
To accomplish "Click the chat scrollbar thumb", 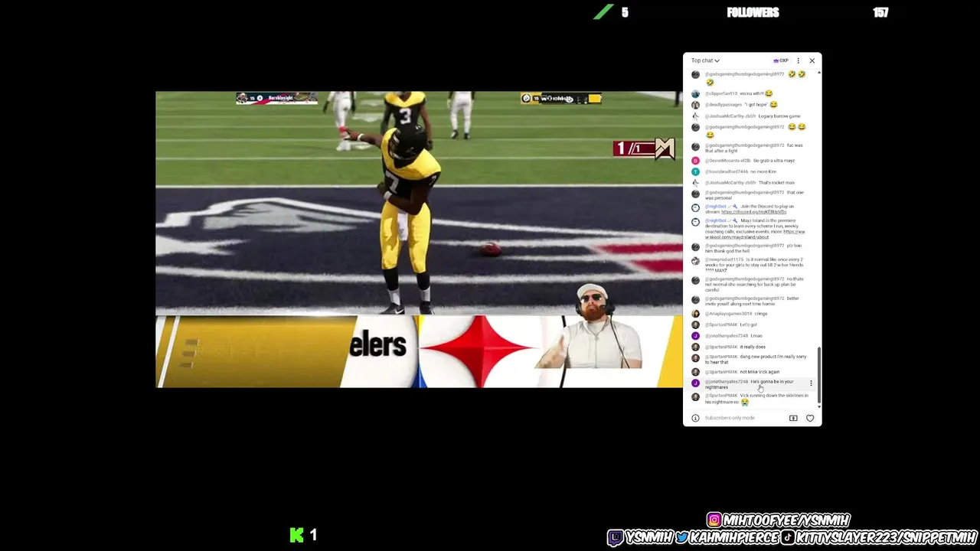I will click(x=819, y=374).
